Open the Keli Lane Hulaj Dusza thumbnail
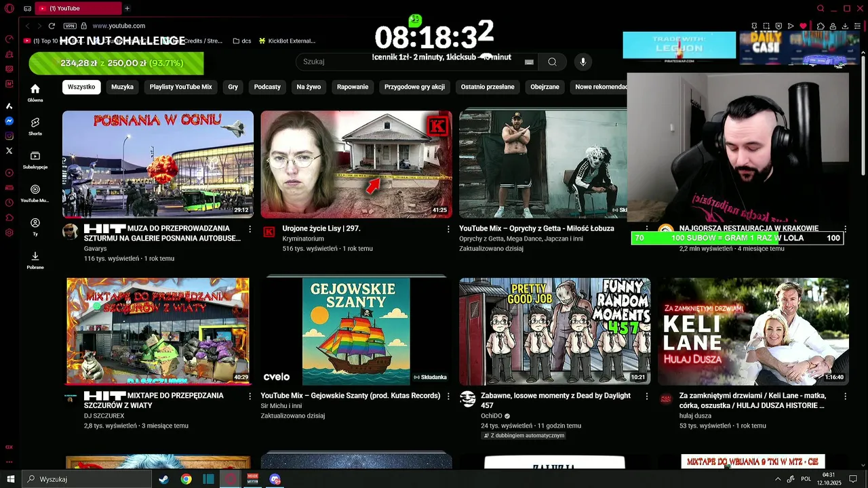868x488 pixels. tap(753, 331)
